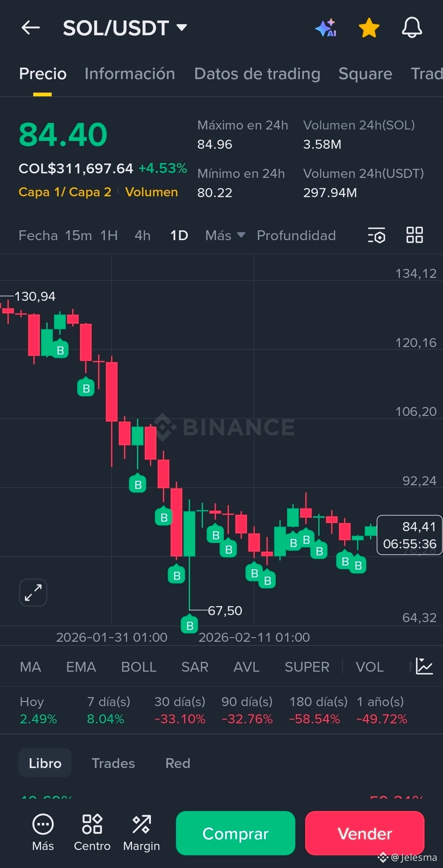Open chart layout grid icon
This screenshot has width=443, height=868.
pos(414,235)
